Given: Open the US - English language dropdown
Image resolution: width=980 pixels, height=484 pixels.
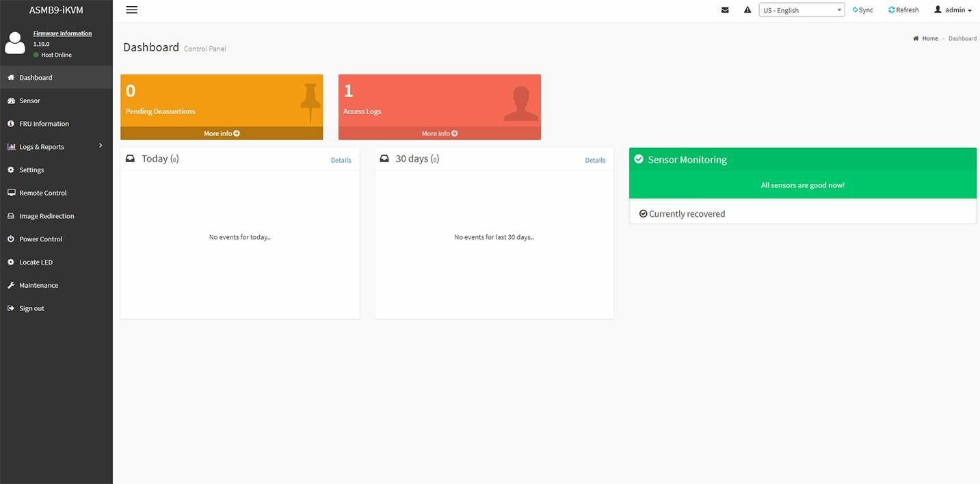Looking at the screenshot, I should [x=802, y=10].
